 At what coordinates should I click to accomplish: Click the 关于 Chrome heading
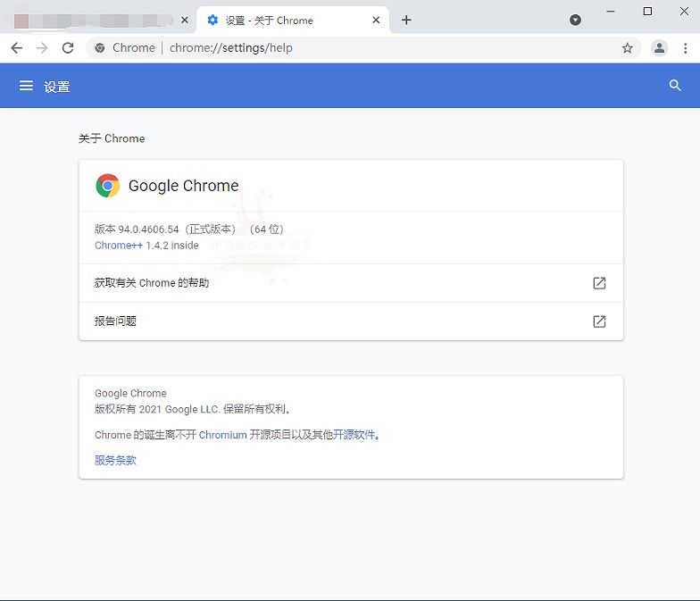[112, 138]
